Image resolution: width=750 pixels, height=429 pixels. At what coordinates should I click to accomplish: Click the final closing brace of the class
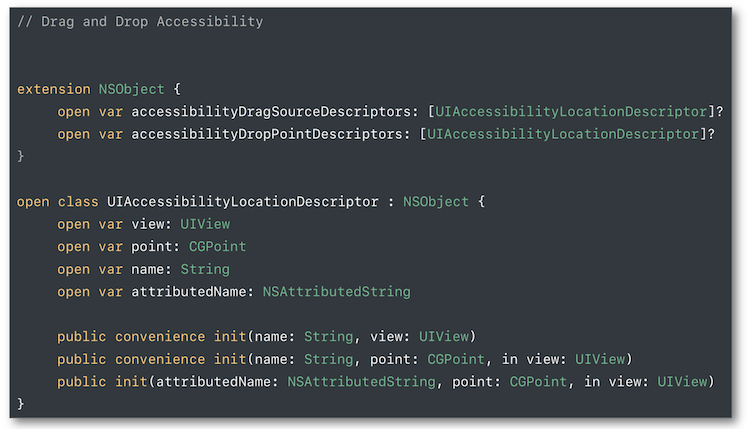[x=21, y=403]
